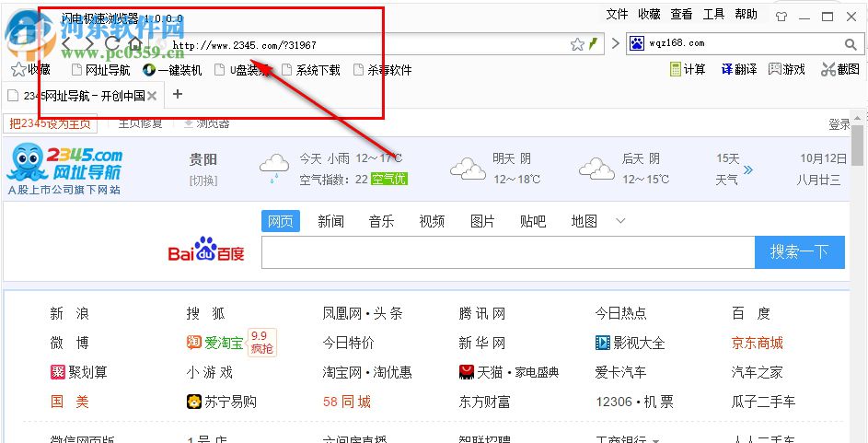
Task: Expand more search categories chevron
Action: (620, 221)
